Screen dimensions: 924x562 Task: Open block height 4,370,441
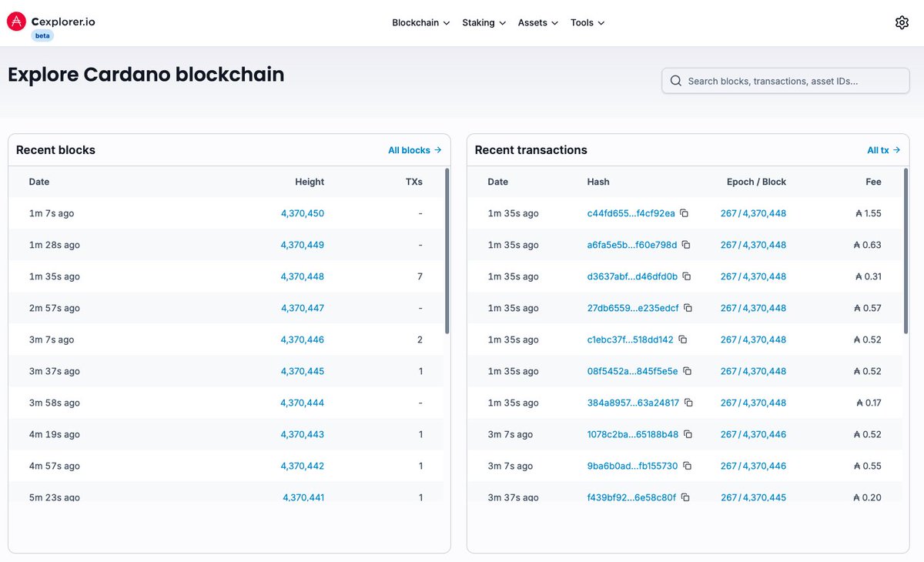tap(303, 497)
